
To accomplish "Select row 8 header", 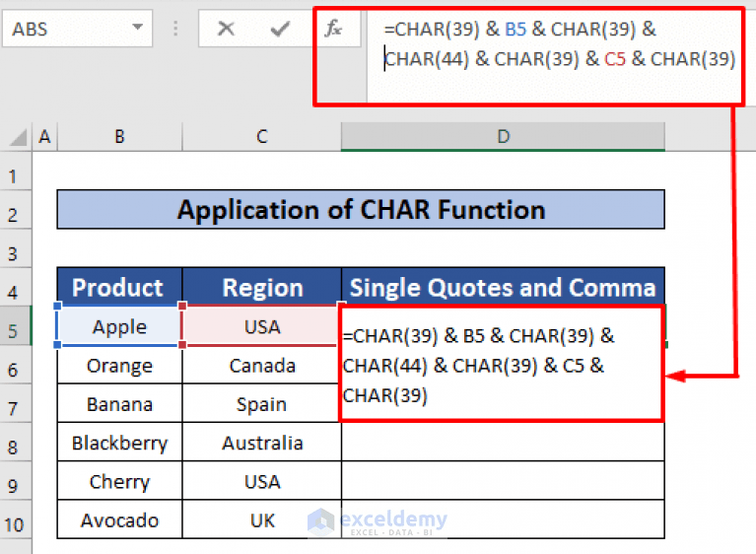I will tap(16, 443).
